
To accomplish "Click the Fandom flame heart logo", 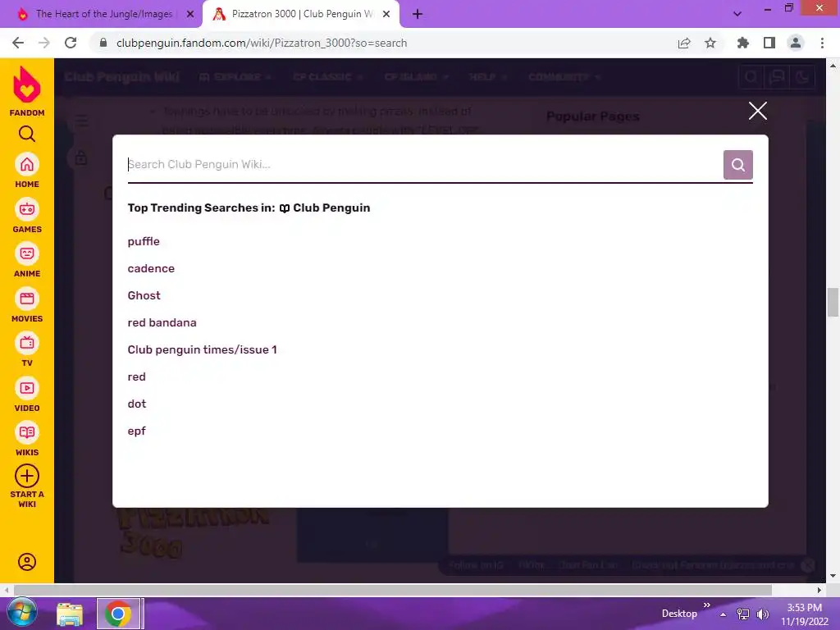I will 27,84.
